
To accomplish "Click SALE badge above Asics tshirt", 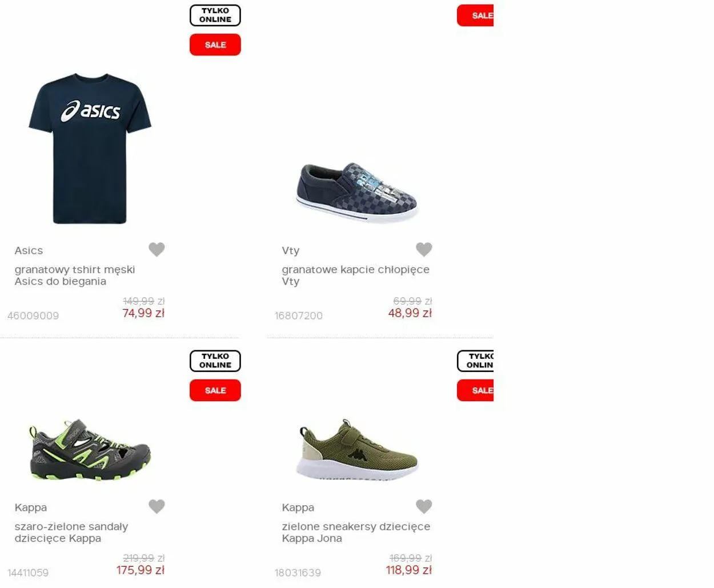I will point(215,45).
